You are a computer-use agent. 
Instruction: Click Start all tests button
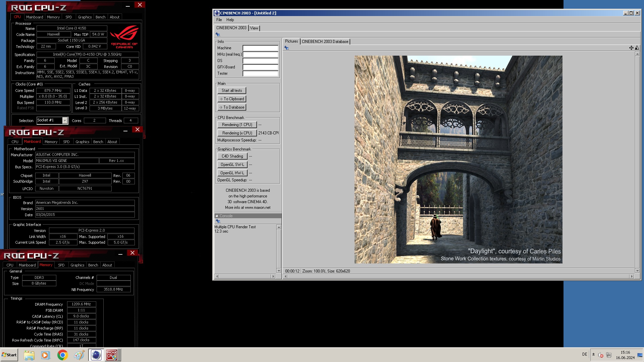[232, 90]
